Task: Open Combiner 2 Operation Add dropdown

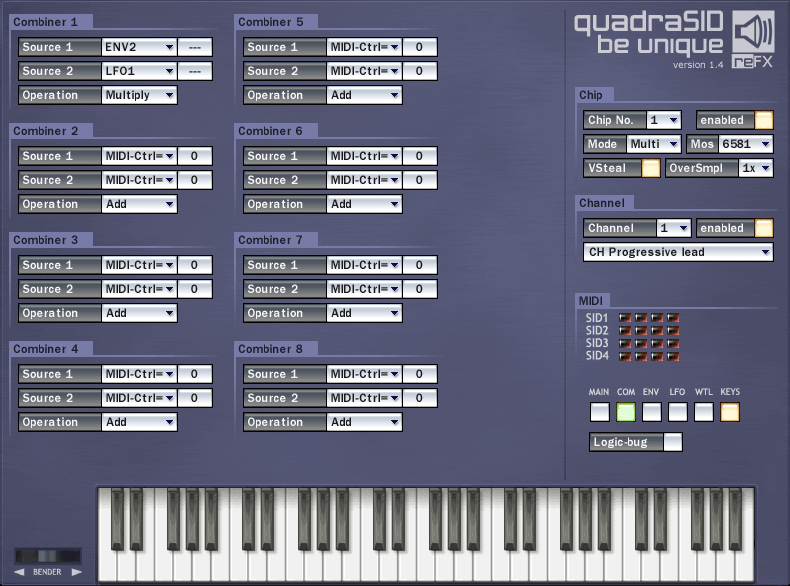Action: coord(139,204)
